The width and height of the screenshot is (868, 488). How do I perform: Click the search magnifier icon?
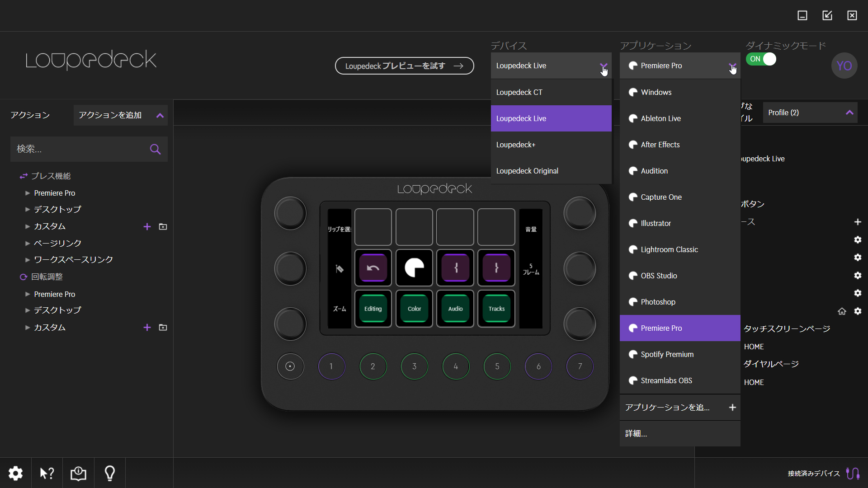[155, 149]
